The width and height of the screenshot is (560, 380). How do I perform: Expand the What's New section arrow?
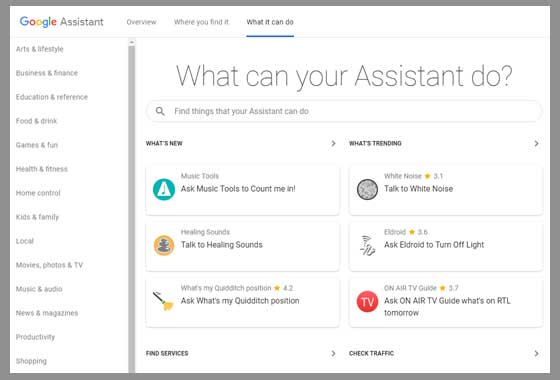[333, 143]
